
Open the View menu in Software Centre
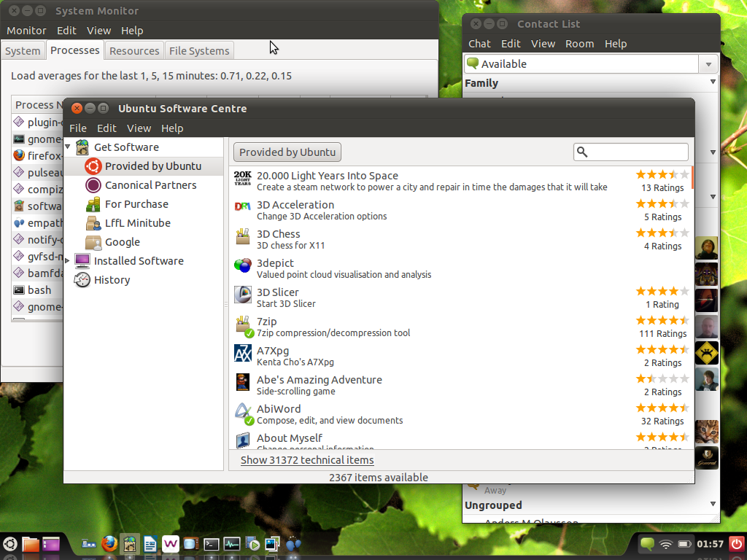139,128
